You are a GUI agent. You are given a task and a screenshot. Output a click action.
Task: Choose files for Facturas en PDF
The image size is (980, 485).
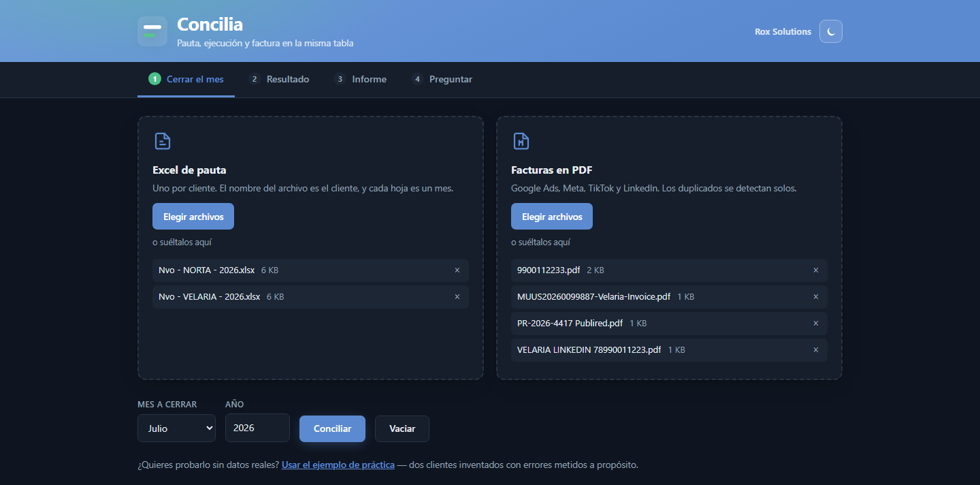point(552,217)
